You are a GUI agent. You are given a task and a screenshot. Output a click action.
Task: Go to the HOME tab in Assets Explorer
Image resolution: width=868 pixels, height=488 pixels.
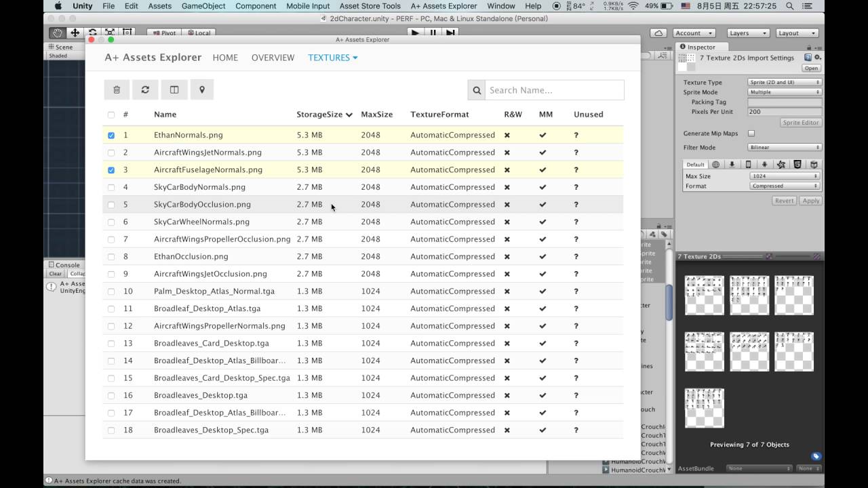[225, 58]
